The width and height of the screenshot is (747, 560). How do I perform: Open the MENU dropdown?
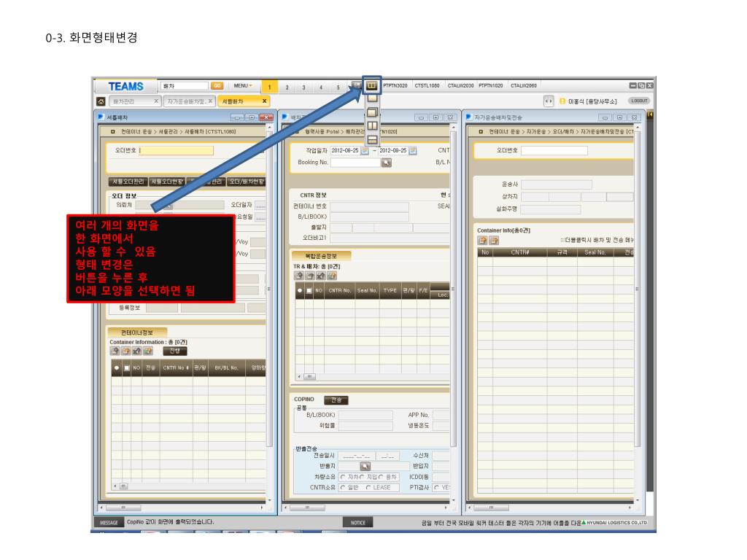(243, 86)
